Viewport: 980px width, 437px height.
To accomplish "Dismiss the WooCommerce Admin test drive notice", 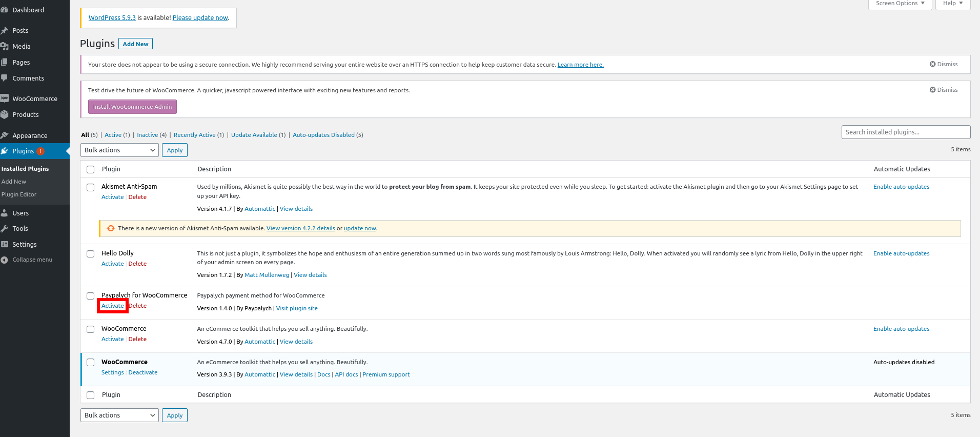I will (x=944, y=90).
